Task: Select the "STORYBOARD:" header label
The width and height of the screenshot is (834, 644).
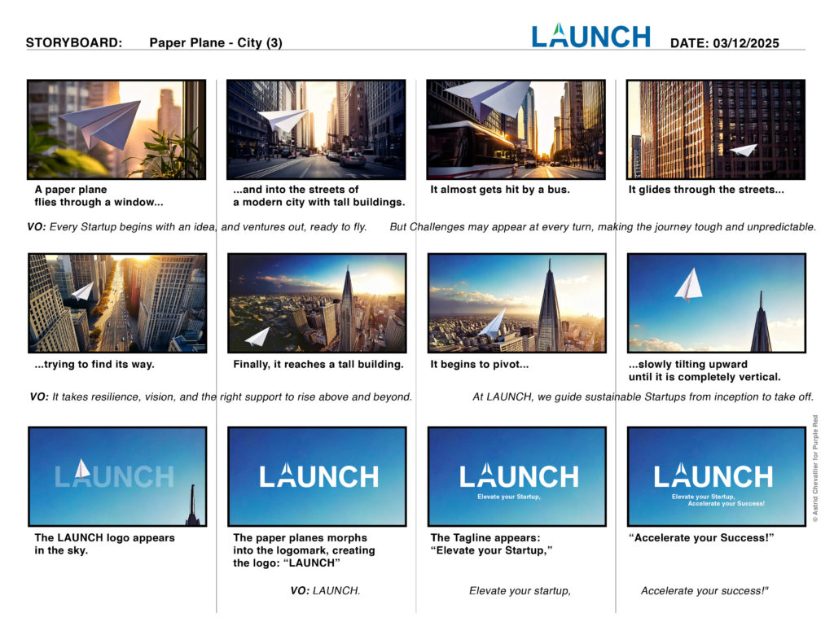Action: pos(74,42)
